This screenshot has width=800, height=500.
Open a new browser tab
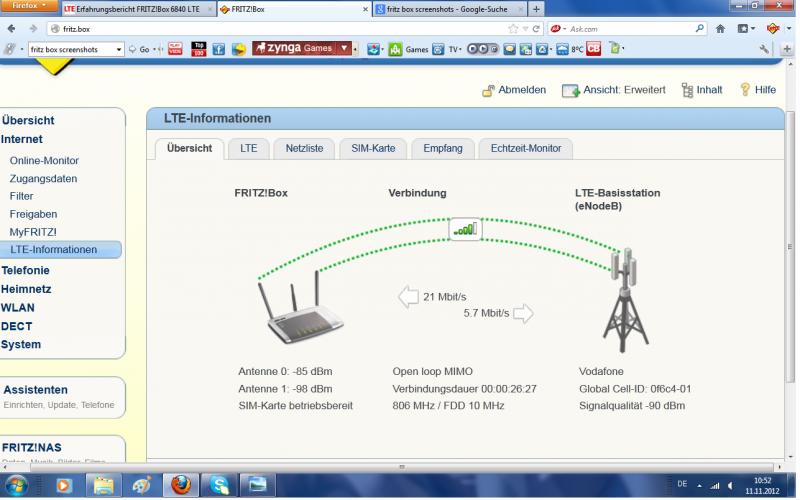[536, 9]
